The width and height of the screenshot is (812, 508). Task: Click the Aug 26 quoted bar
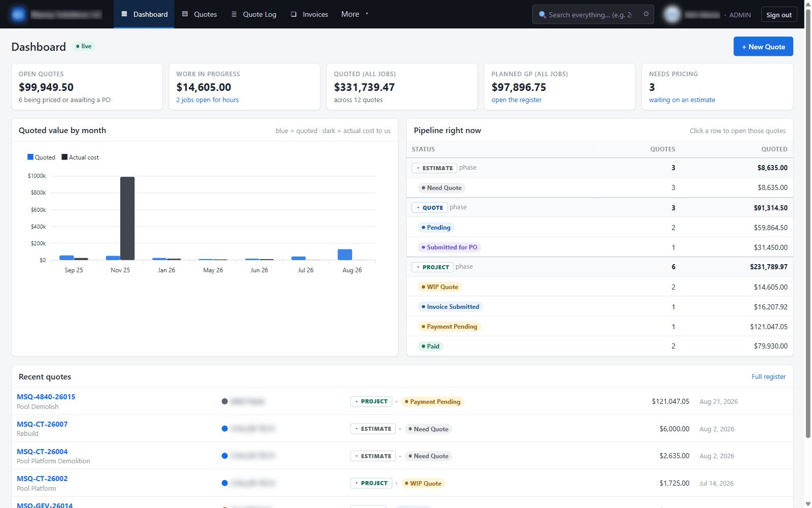pos(345,255)
